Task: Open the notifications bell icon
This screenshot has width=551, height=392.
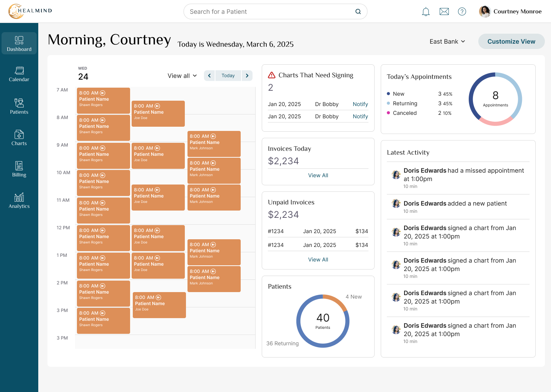Action: (x=426, y=11)
